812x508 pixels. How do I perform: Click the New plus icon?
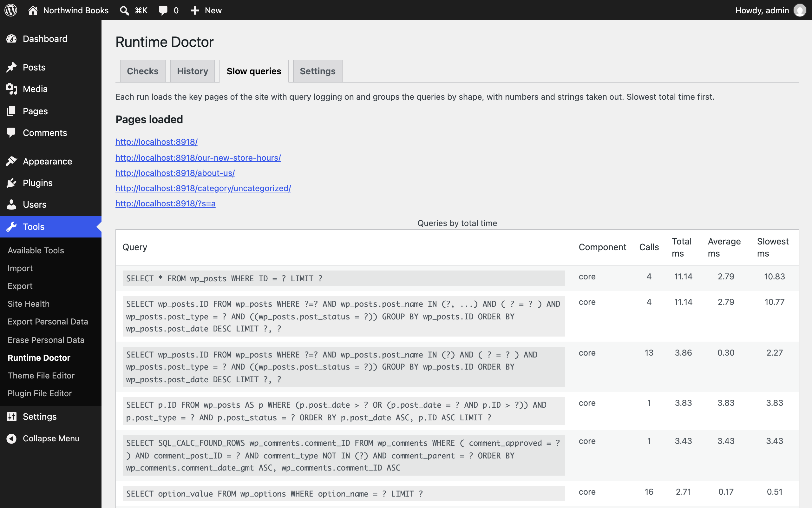coord(195,10)
